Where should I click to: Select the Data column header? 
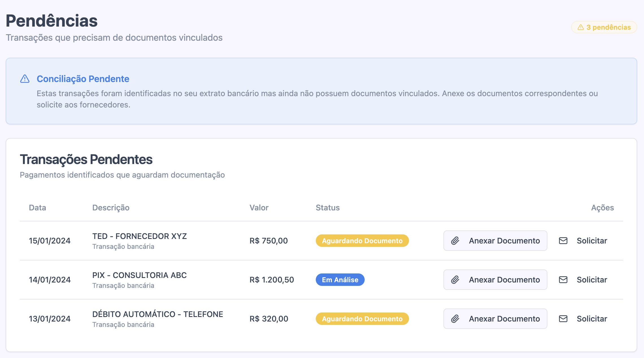click(37, 208)
